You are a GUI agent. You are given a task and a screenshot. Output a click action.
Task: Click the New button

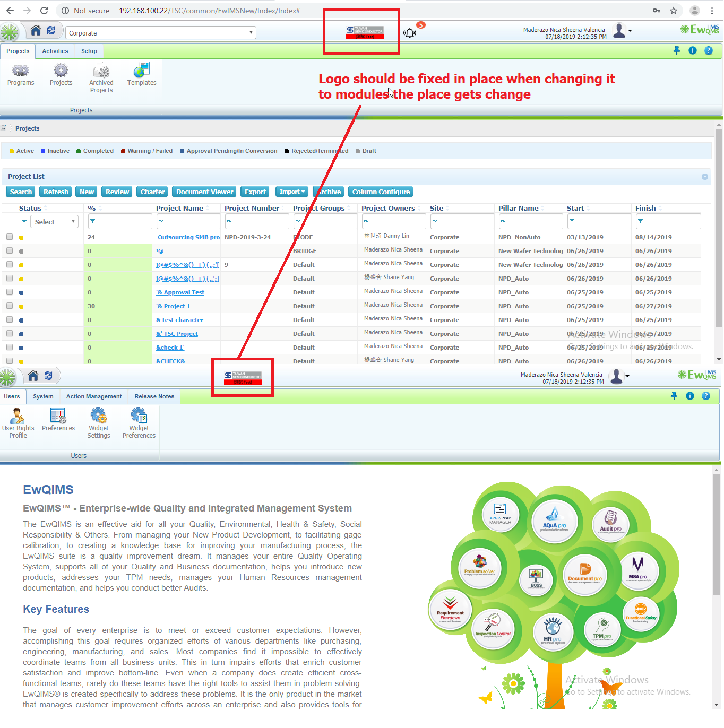coord(87,192)
